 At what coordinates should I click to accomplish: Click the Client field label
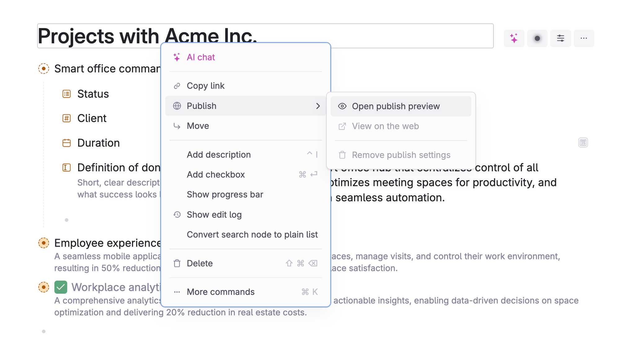[x=92, y=118]
